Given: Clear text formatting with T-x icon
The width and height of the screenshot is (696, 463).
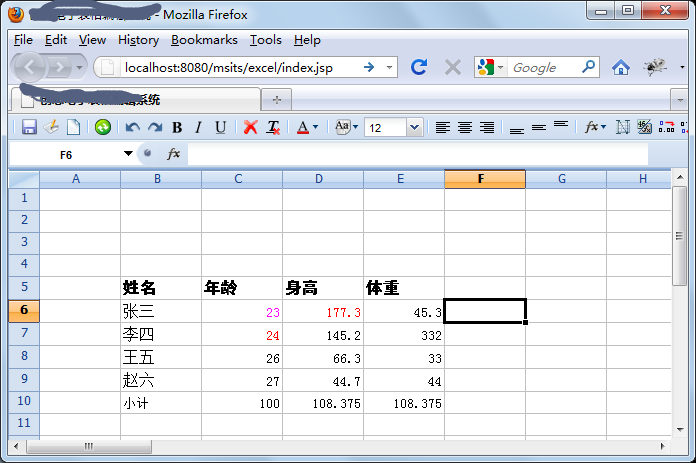Looking at the screenshot, I should pos(273,128).
